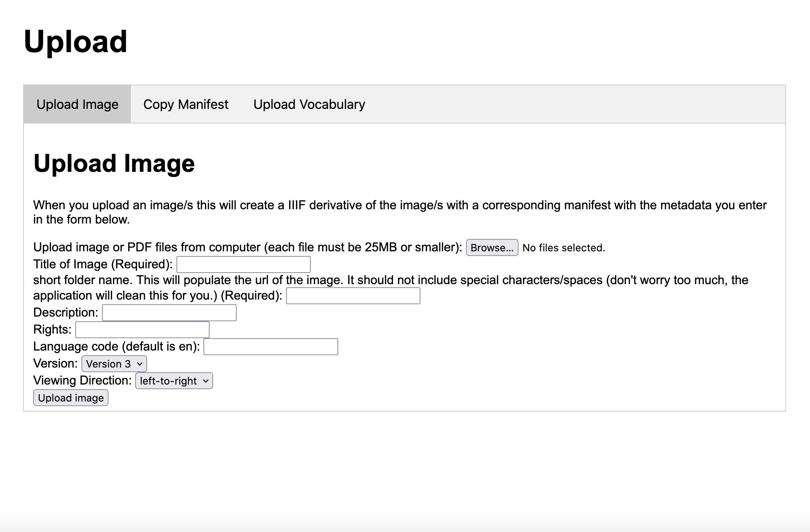The height and width of the screenshot is (532, 810).
Task: Click the 'Rights:' label
Action: [53, 329]
